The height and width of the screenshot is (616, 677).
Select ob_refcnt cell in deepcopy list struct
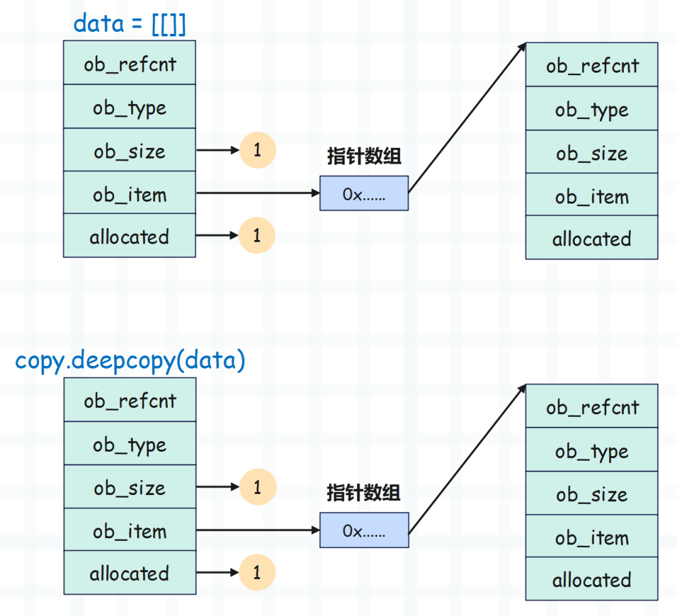pos(130,400)
